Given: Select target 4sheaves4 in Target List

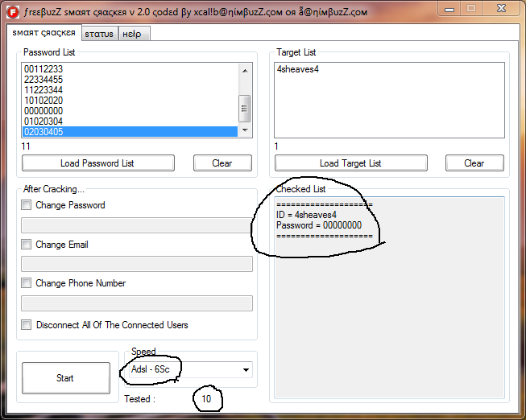Looking at the screenshot, I should point(297,69).
